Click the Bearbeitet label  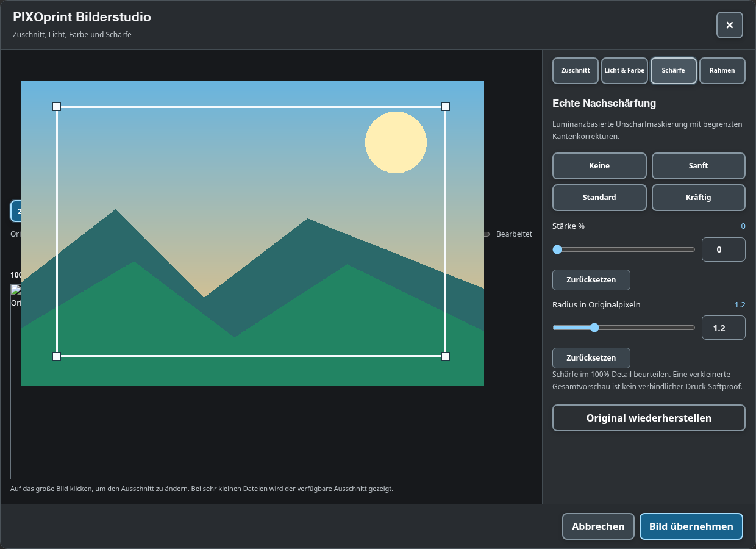(514, 234)
